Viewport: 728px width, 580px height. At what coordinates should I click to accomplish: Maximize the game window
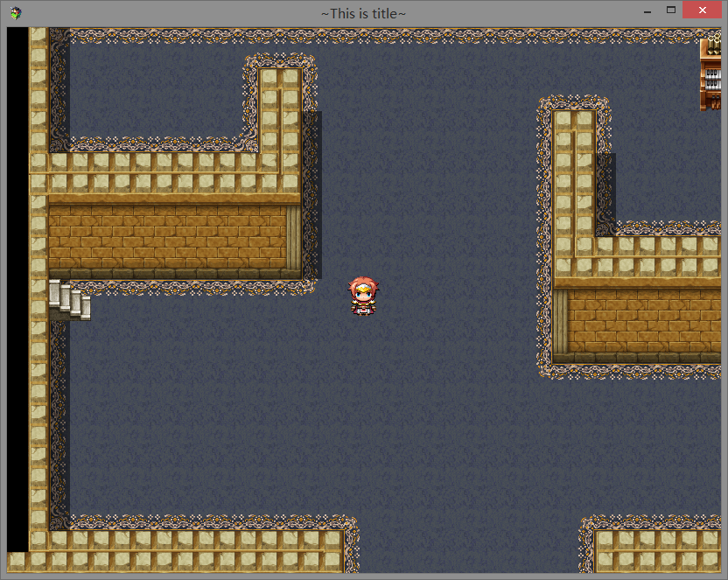pyautogui.click(x=671, y=10)
